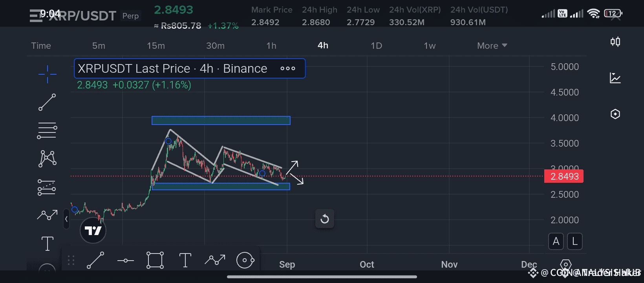Tap the red 2.8493 price label on axis
Image resolution: width=644 pixels, height=283 pixels.
click(564, 176)
